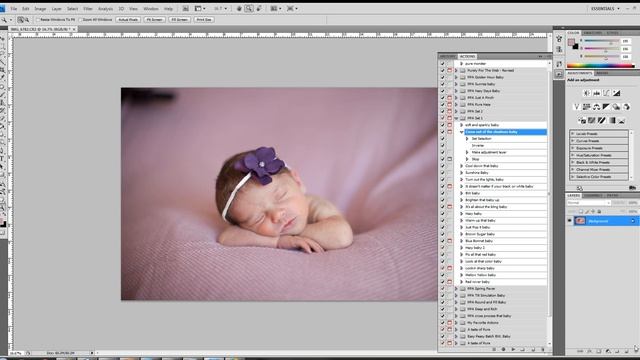Viewport: 640px width, 360px height.
Task: Click the color spectrum ramp bar
Action: coord(600,65)
